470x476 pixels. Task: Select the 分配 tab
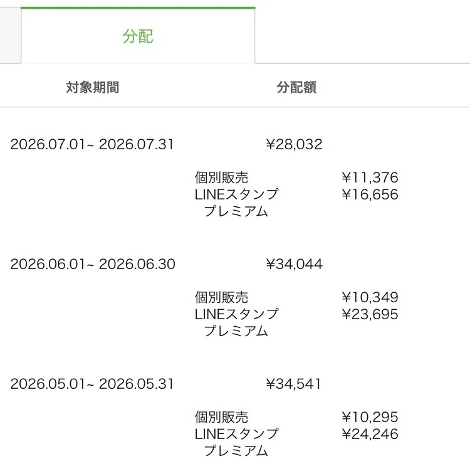[x=138, y=35]
